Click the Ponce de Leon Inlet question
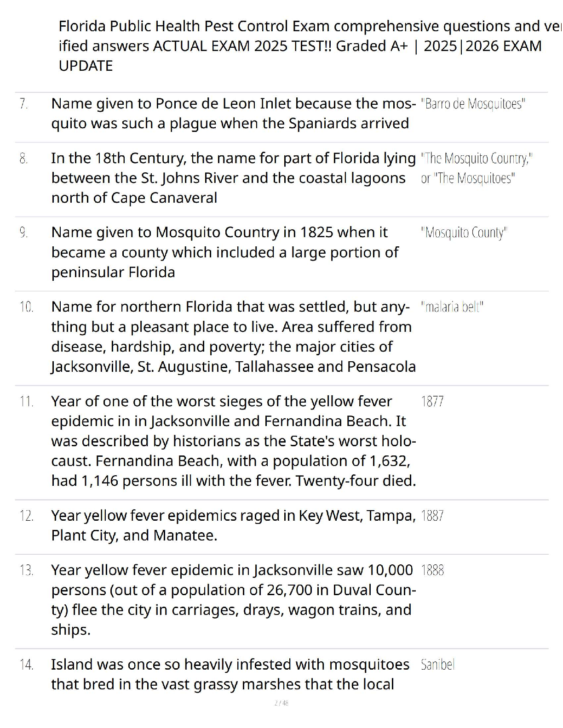This screenshot has width=563, height=728. click(x=233, y=114)
